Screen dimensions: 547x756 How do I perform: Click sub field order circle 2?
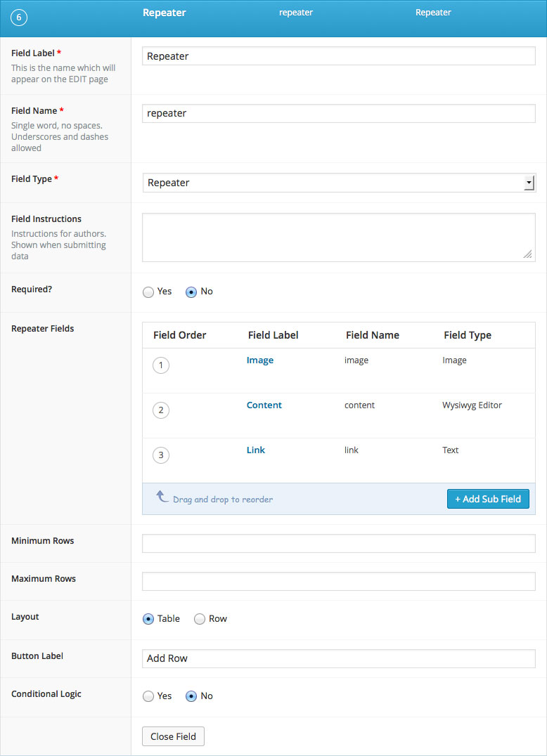coord(161,410)
